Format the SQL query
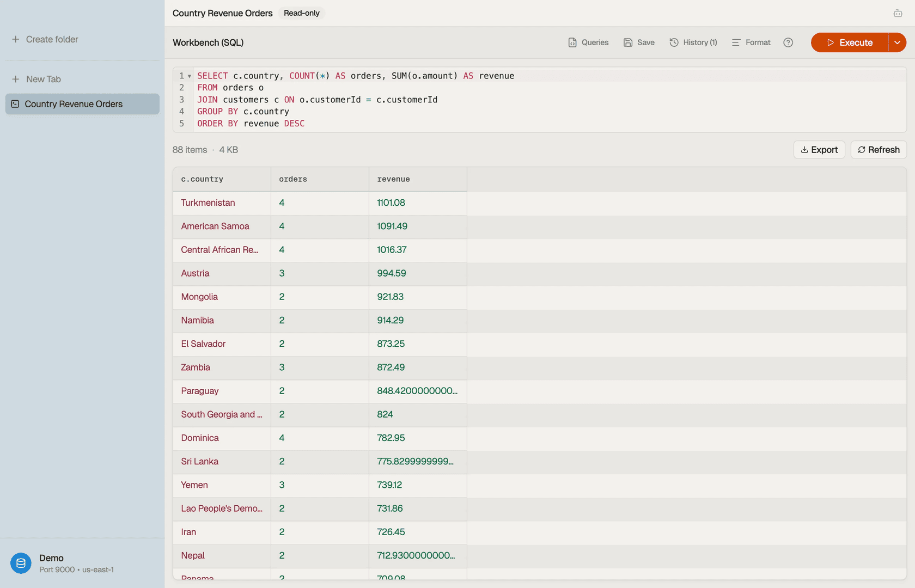 click(x=751, y=42)
